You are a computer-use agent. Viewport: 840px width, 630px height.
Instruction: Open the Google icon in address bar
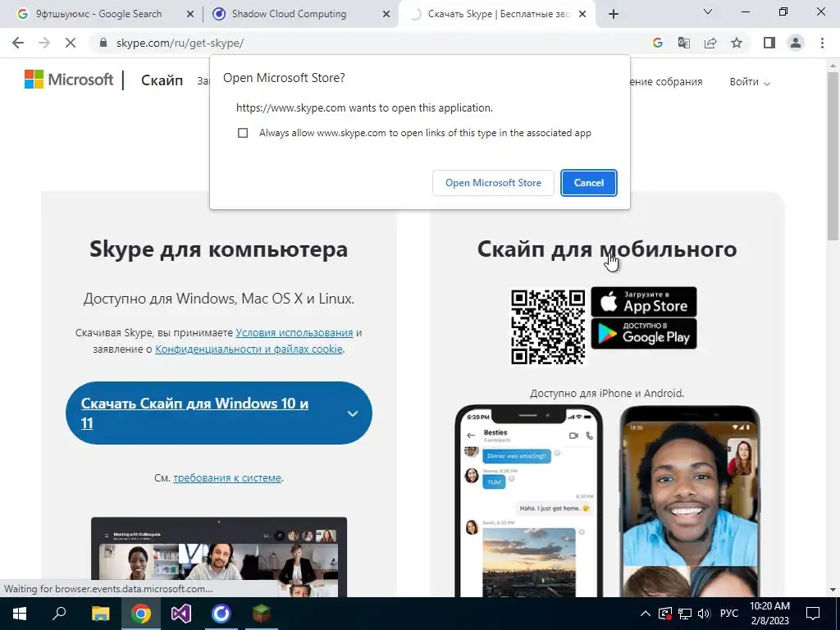[657, 43]
